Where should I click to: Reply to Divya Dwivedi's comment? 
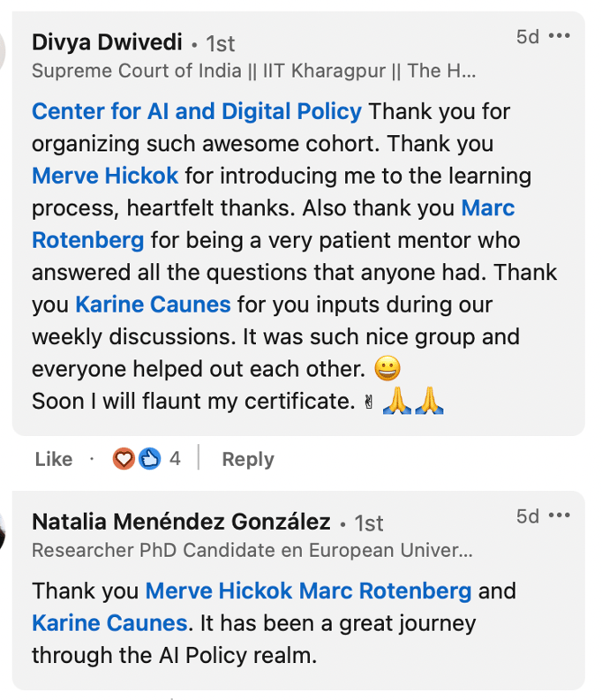[x=248, y=459]
